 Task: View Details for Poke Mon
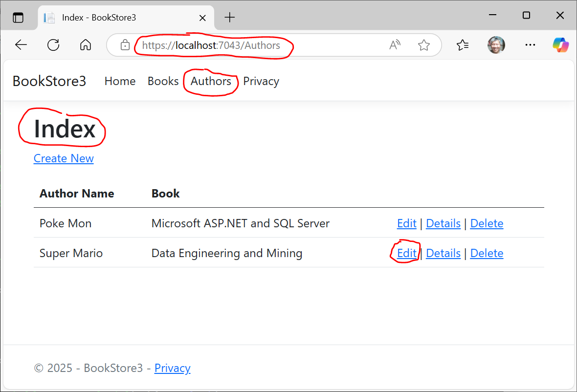point(443,223)
